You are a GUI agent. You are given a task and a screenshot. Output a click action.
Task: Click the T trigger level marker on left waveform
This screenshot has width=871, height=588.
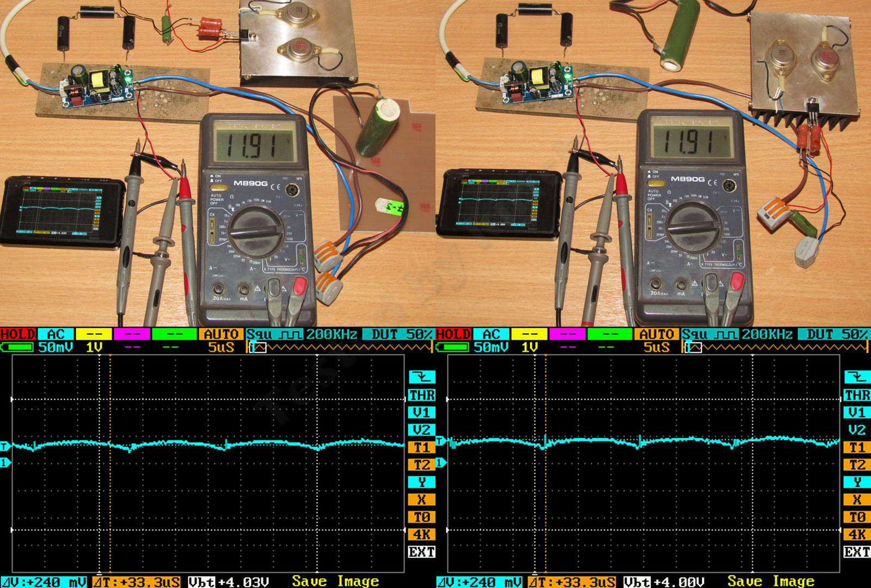point(5,446)
